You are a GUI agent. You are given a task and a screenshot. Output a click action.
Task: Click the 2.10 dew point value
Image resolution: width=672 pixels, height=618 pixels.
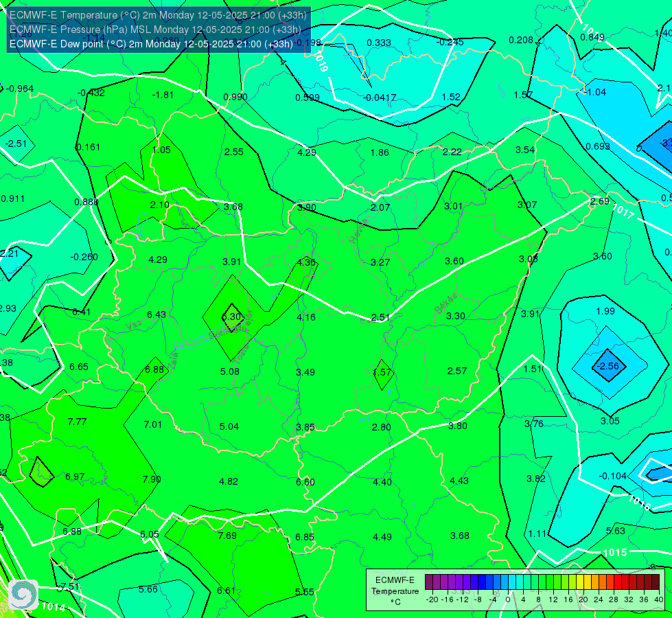point(160,205)
